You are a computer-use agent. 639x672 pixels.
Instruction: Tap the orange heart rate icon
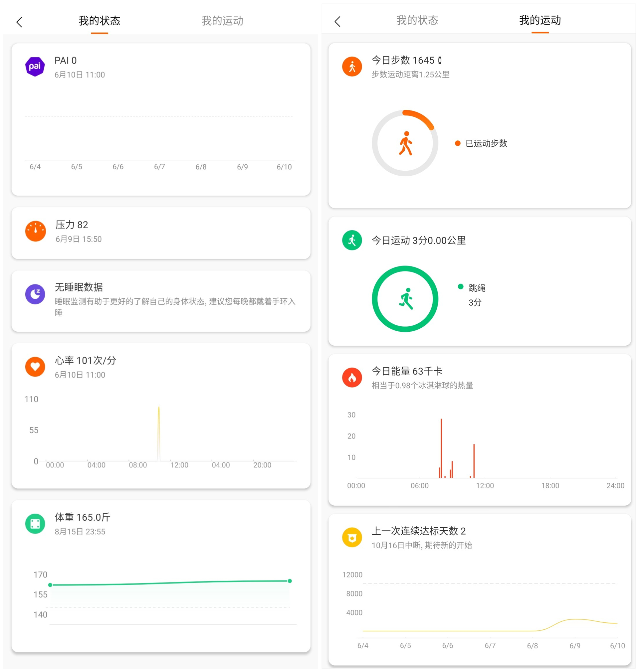click(x=35, y=367)
